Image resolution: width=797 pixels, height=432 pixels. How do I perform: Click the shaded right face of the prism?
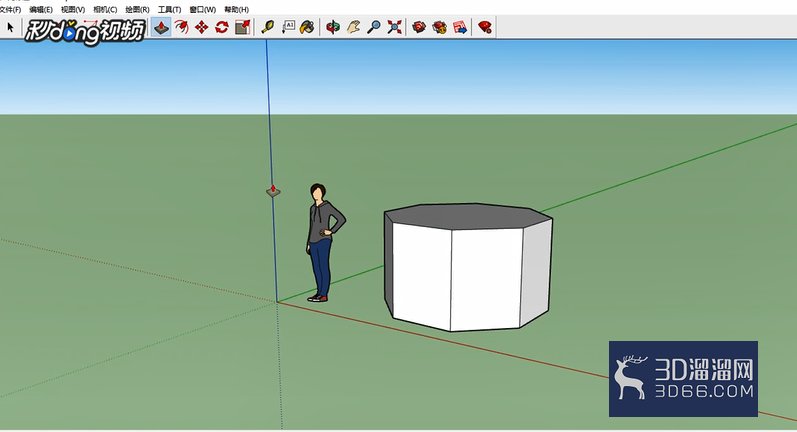(x=535, y=272)
